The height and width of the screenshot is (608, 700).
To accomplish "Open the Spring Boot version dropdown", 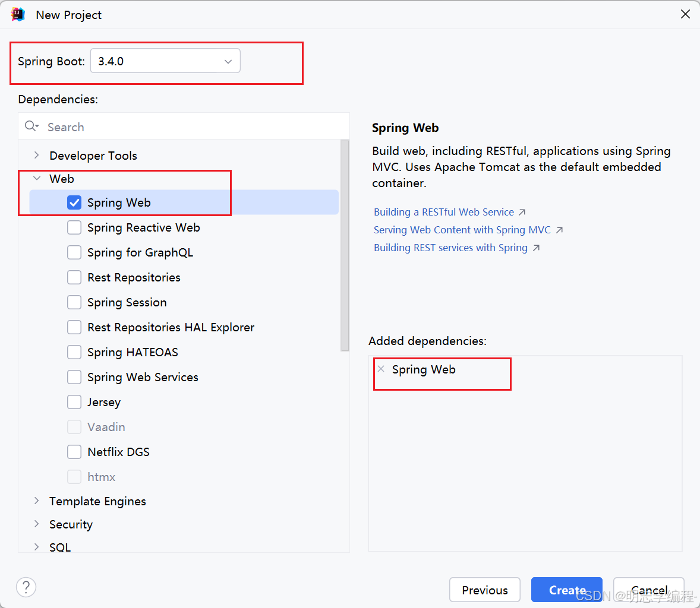I will [165, 61].
